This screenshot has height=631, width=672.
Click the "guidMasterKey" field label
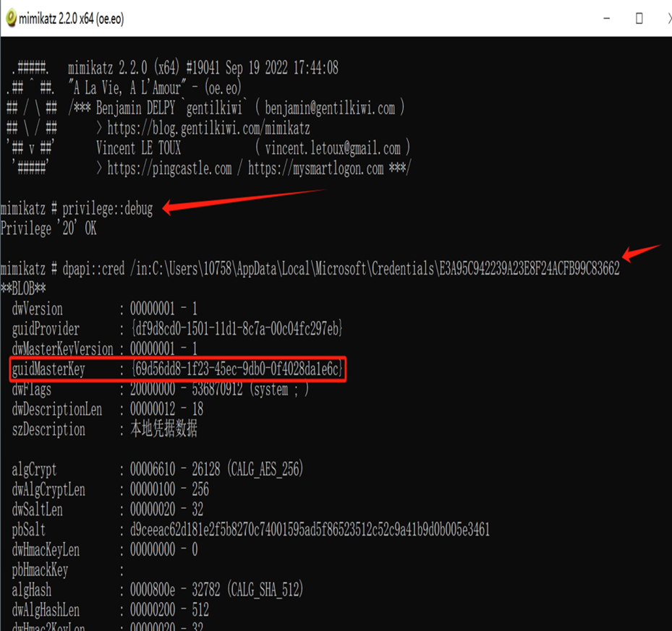[x=48, y=369]
